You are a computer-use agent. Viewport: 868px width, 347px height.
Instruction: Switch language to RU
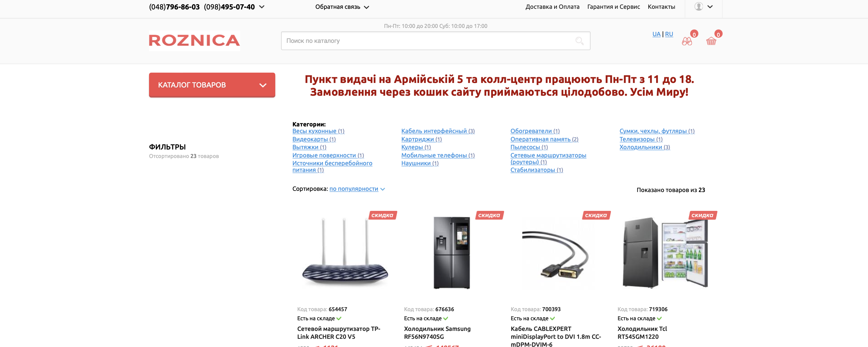[669, 34]
